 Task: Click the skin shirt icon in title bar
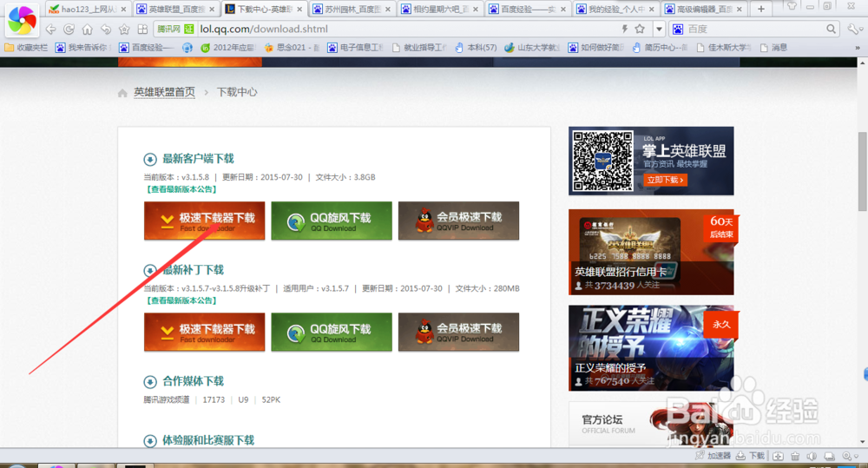(x=792, y=6)
